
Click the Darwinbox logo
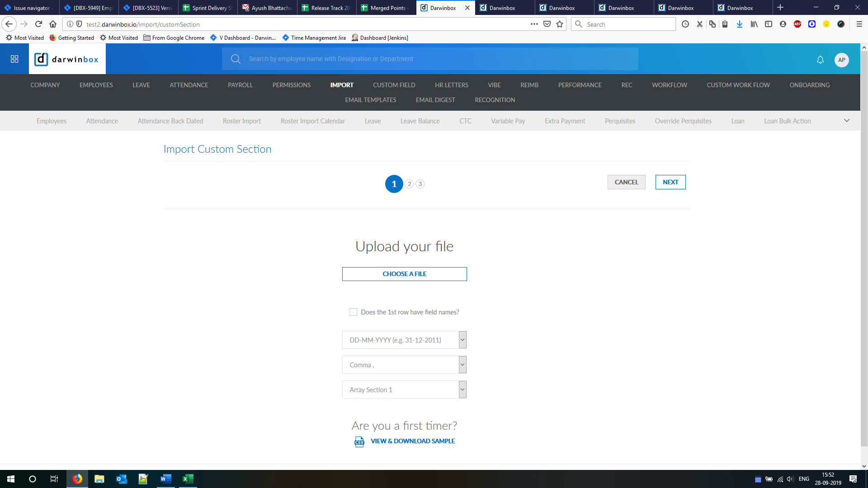67,59
